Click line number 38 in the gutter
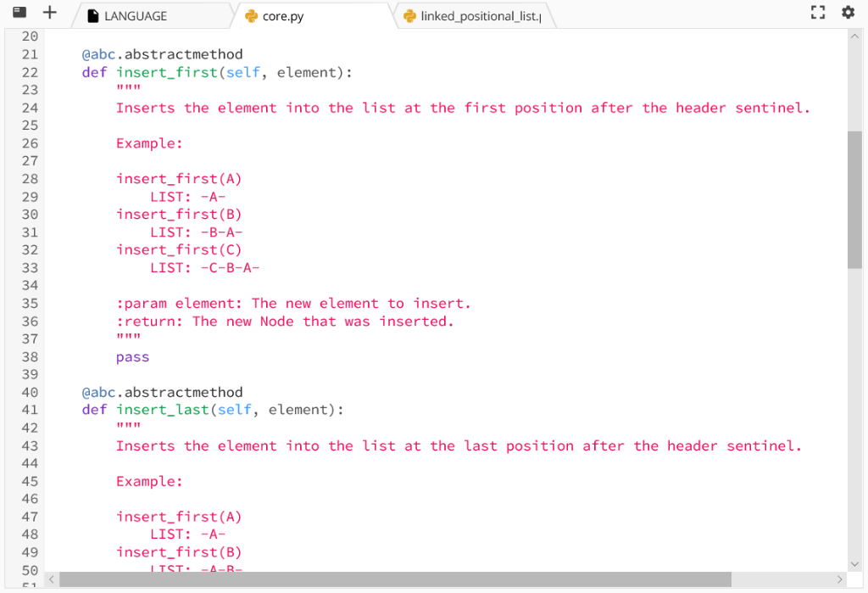 [x=30, y=356]
